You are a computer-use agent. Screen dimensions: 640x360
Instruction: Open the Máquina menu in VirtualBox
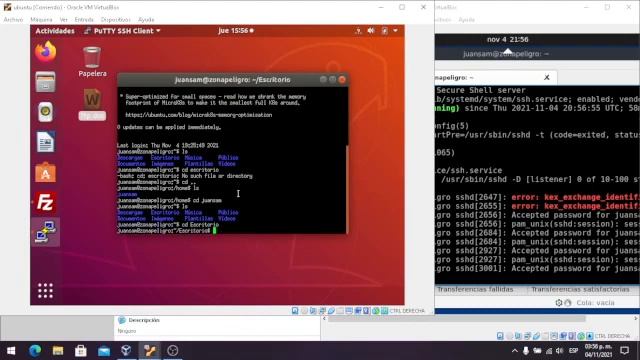[x=41, y=20]
